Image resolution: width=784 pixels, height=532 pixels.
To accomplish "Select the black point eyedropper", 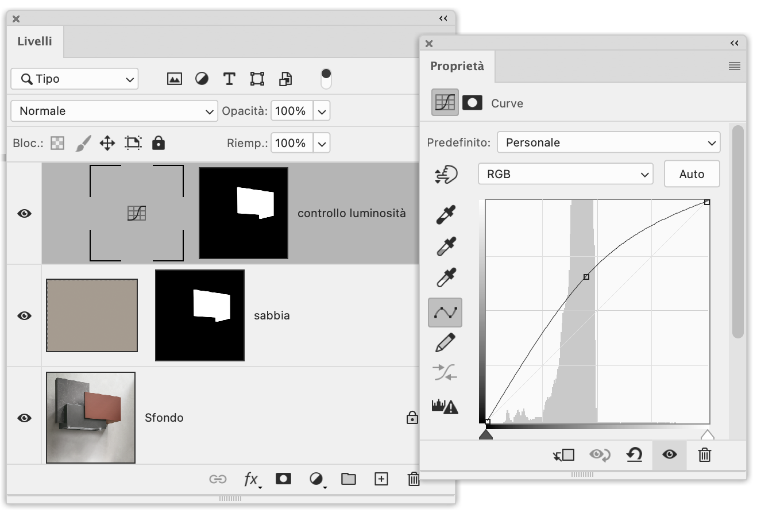I will tap(446, 214).
